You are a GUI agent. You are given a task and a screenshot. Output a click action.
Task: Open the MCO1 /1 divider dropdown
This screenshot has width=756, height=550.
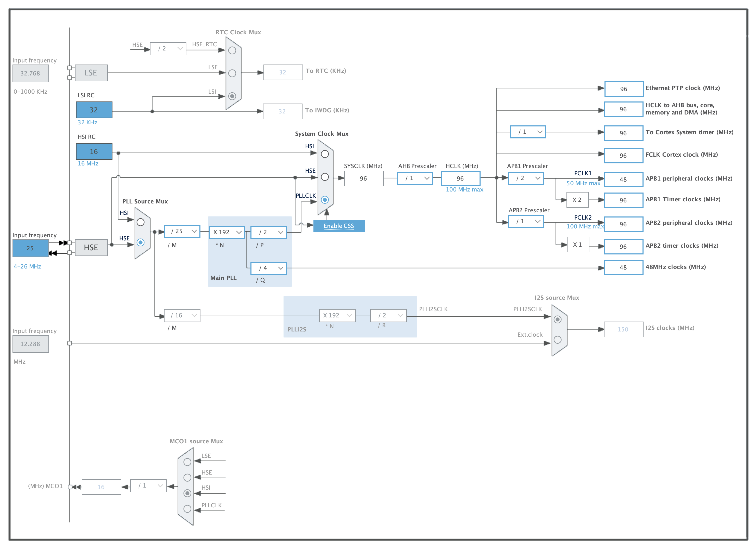coord(148,486)
